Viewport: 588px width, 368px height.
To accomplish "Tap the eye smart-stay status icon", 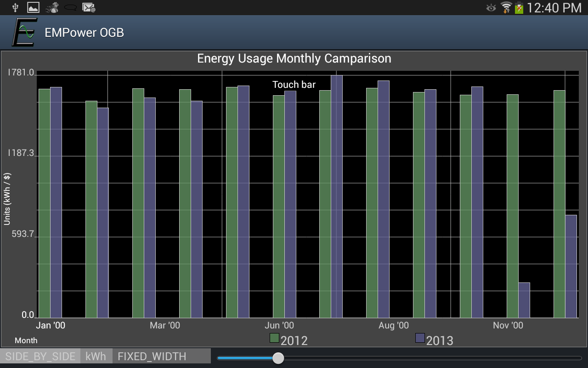I will 491,7.
